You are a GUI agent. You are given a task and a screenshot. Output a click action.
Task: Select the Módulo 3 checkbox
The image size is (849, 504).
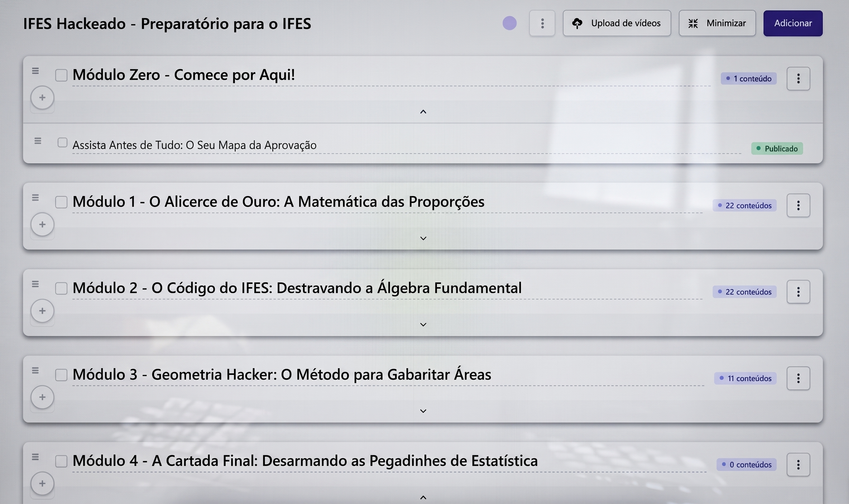click(x=61, y=375)
